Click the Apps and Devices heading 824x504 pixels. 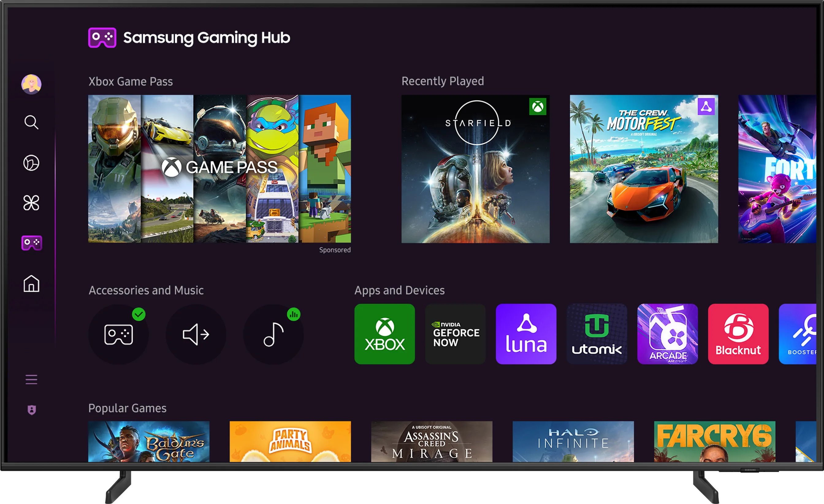pos(400,290)
